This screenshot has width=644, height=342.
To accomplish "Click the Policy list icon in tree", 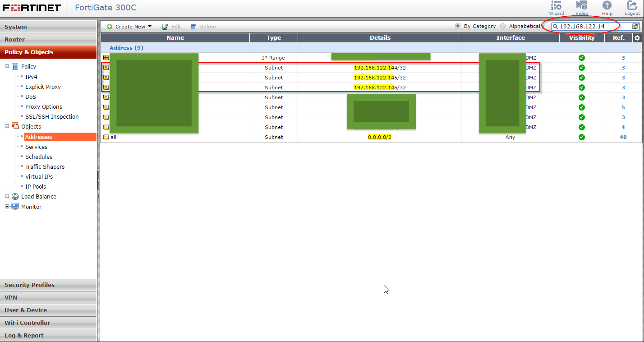I will point(15,66).
